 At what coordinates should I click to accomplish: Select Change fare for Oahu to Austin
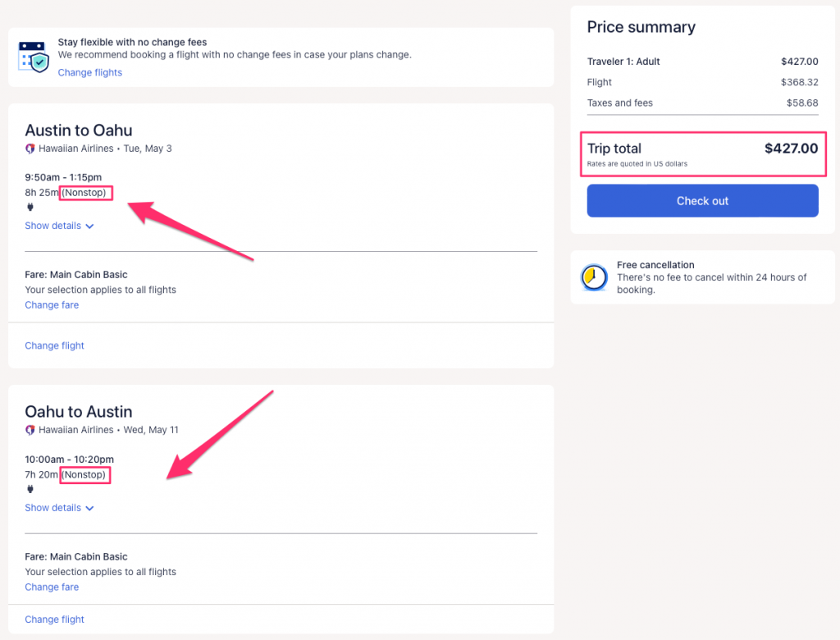tap(52, 587)
